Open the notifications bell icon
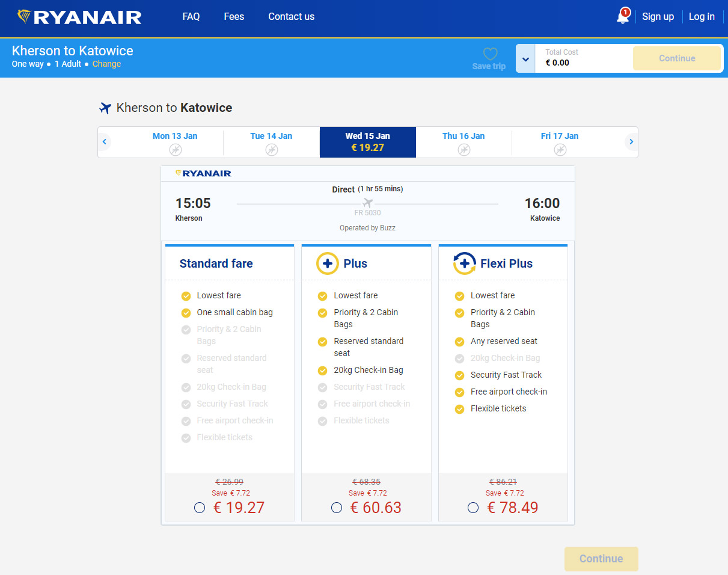 tap(623, 16)
